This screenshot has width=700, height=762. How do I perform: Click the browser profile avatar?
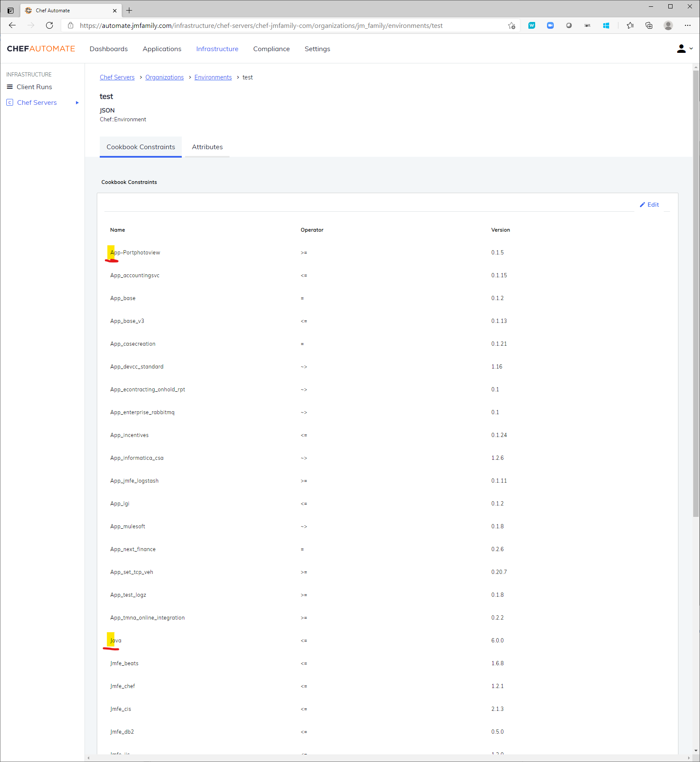click(668, 25)
